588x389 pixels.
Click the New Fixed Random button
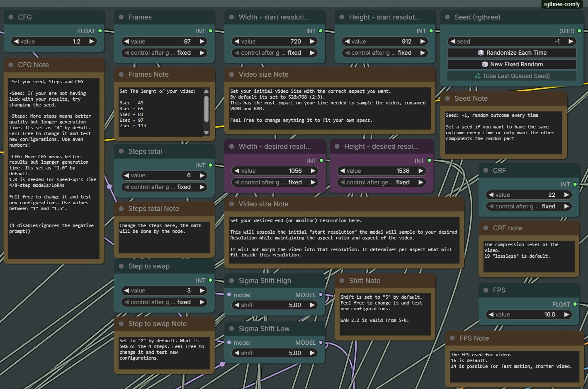[x=512, y=64]
